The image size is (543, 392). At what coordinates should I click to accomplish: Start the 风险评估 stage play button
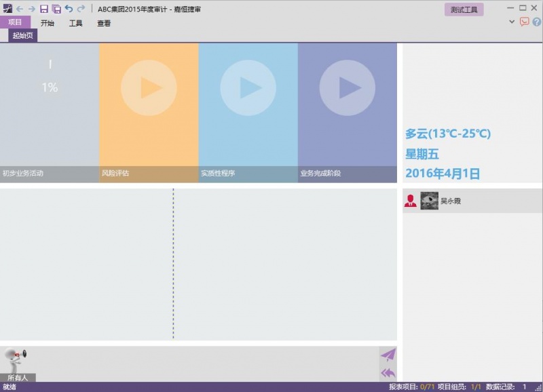point(149,88)
